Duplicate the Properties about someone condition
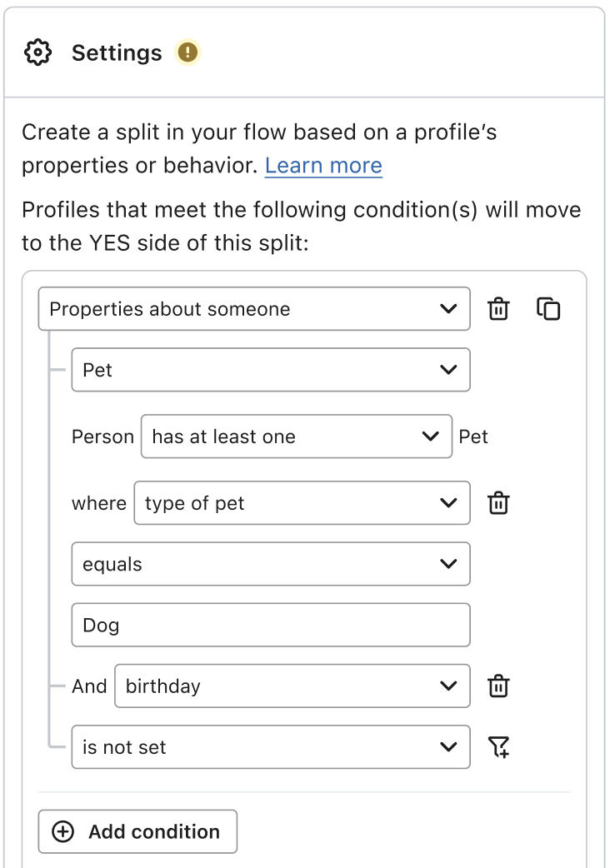The width and height of the screenshot is (610, 868). (548, 309)
